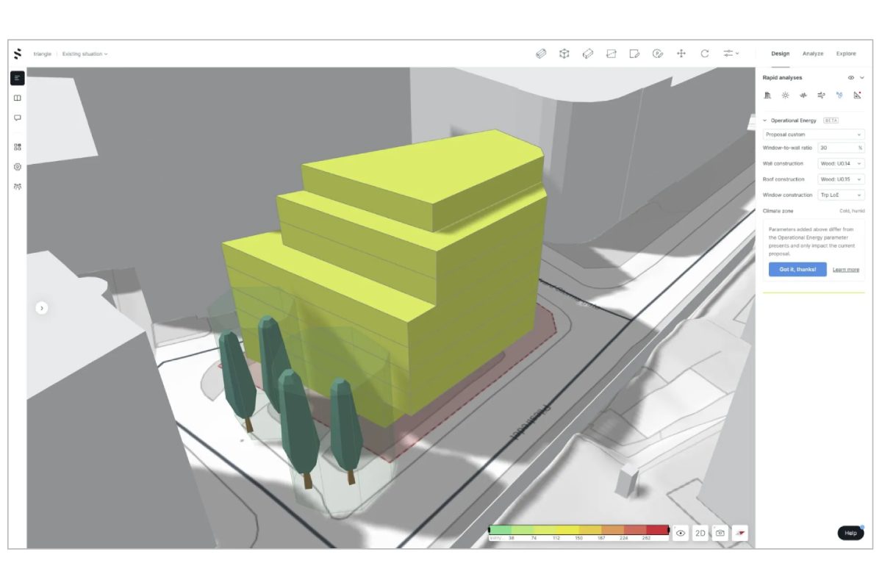Open the noise analysis waveform icon
The image size is (882, 588).
pyautogui.click(x=803, y=96)
